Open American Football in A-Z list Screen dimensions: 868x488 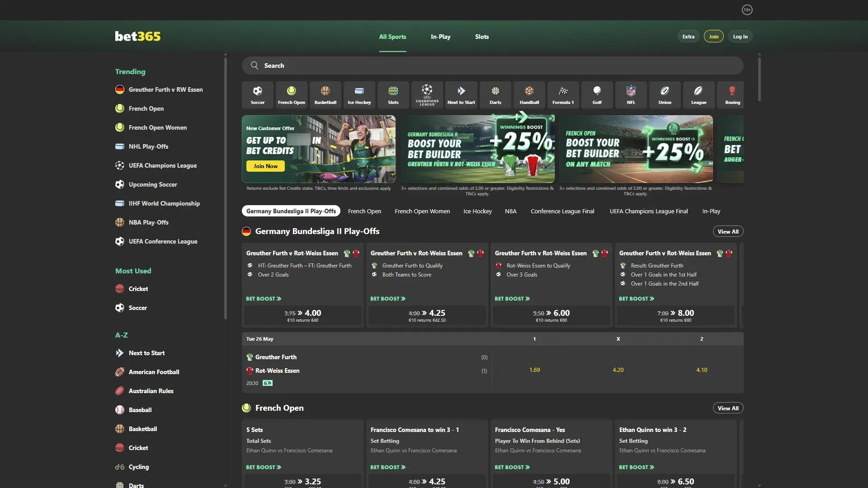click(147, 372)
